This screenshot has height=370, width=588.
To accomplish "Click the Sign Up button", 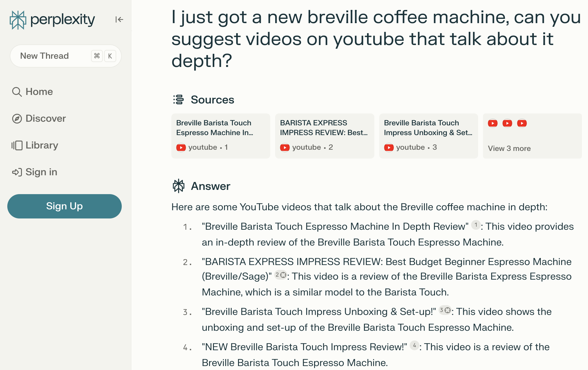I will click(65, 206).
